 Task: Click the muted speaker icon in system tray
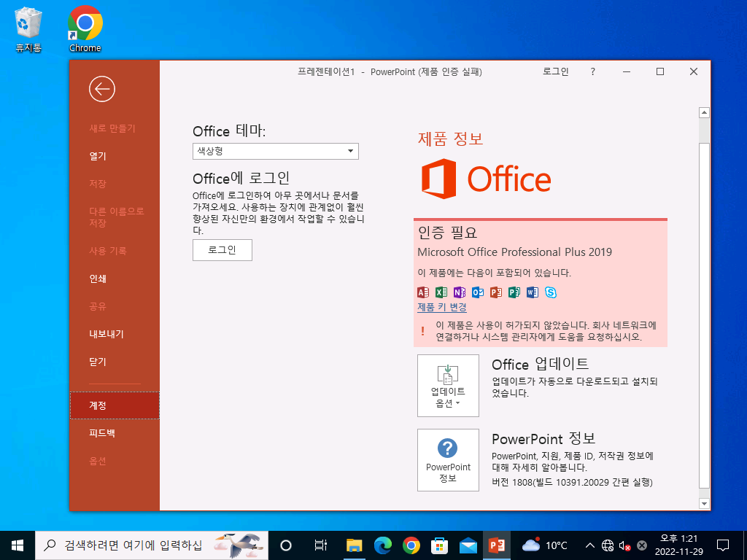[624, 545]
